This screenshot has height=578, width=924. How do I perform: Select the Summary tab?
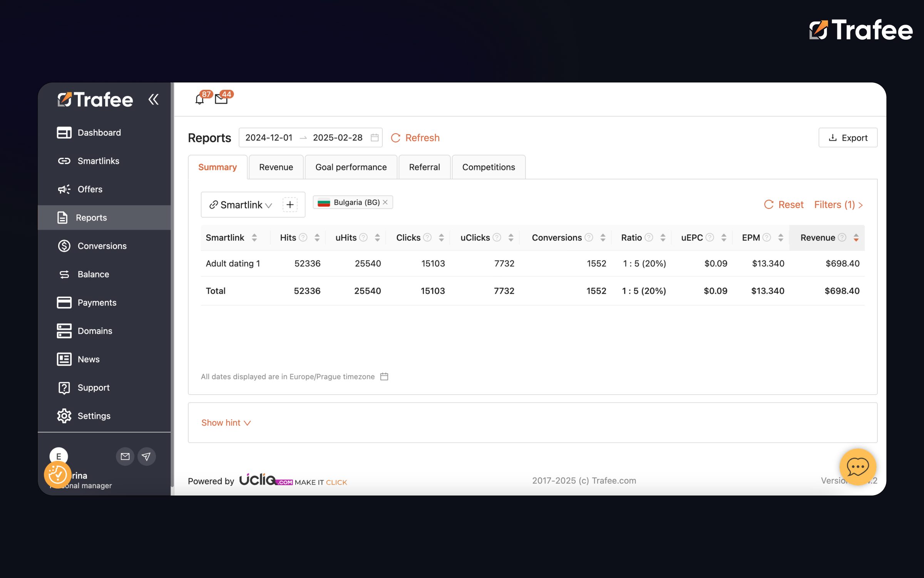pyautogui.click(x=218, y=167)
